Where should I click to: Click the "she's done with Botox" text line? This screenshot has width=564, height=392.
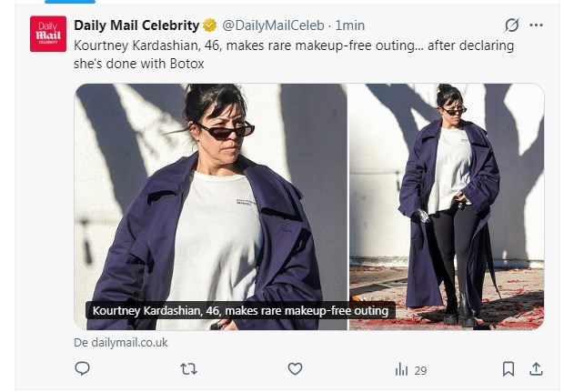click(x=139, y=63)
